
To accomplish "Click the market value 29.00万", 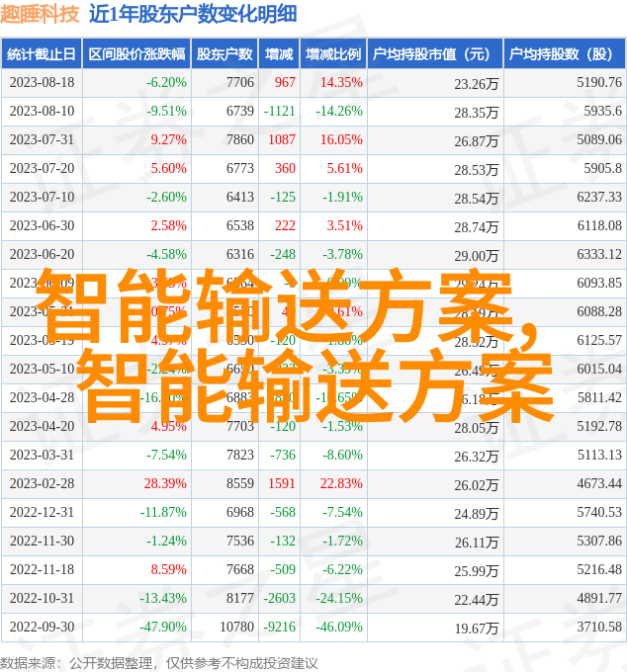I will [477, 256].
